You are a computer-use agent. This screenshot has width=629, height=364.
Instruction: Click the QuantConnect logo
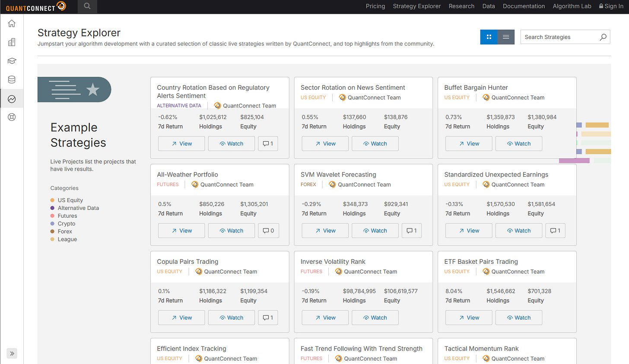point(36,6)
